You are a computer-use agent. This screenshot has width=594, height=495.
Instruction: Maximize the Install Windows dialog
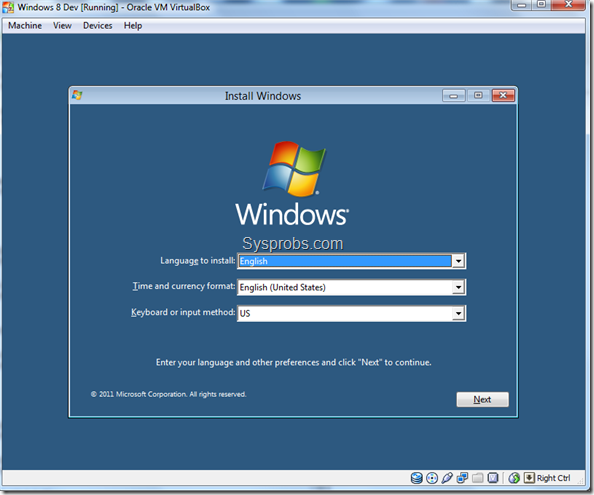tap(478, 95)
